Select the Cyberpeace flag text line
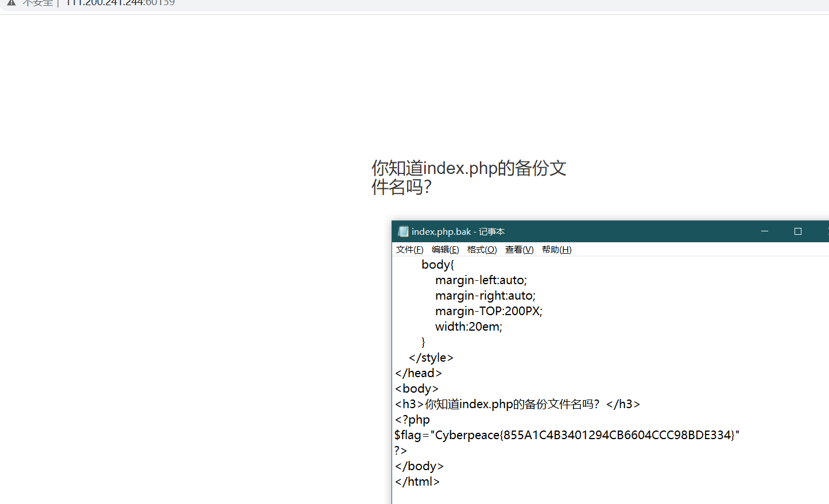The width and height of the screenshot is (829, 504). (x=567, y=435)
